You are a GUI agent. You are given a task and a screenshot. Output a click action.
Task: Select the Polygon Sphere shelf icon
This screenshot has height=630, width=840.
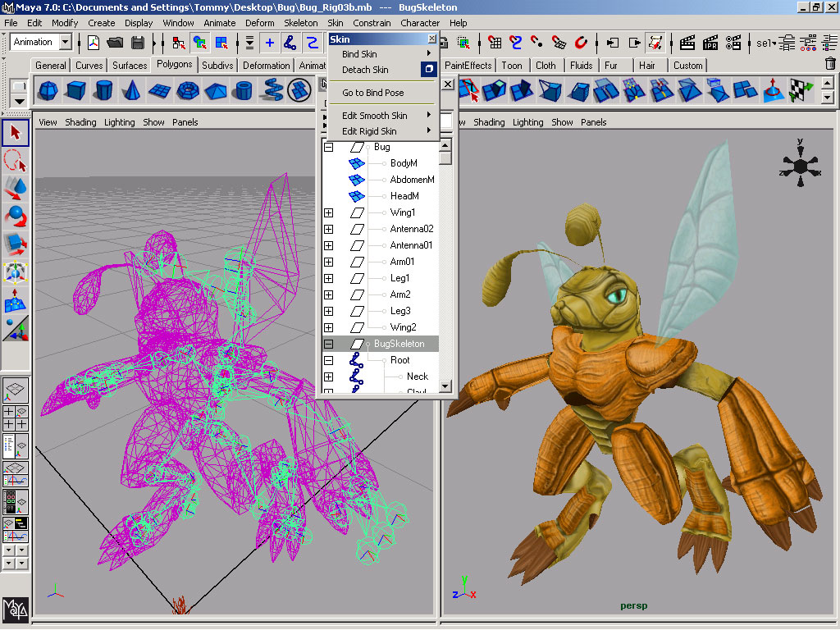(x=48, y=91)
